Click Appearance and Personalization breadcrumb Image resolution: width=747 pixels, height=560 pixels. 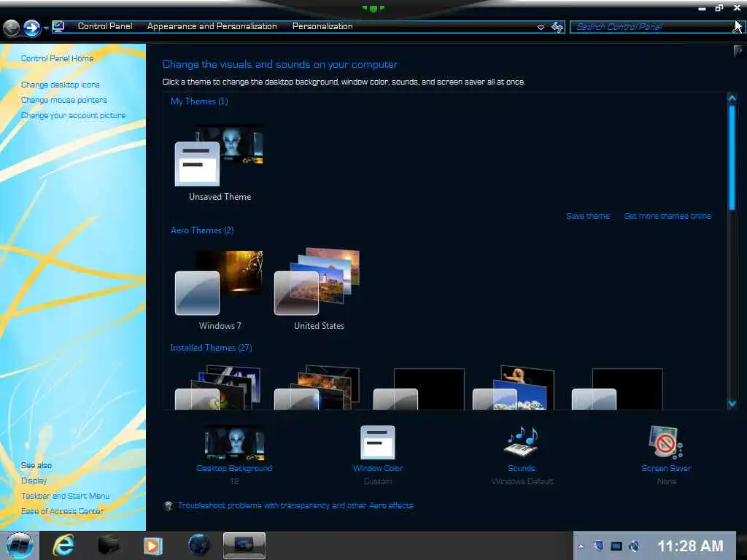(x=212, y=26)
